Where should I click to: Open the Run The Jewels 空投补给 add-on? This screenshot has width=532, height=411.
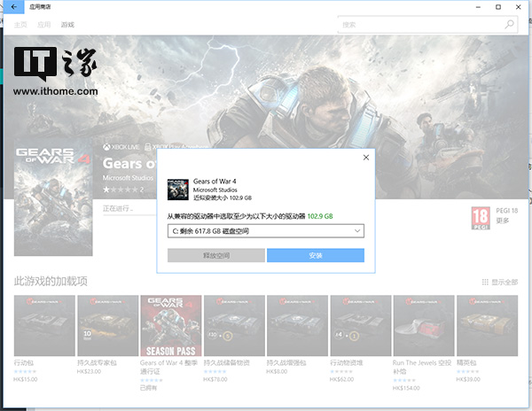(x=424, y=326)
